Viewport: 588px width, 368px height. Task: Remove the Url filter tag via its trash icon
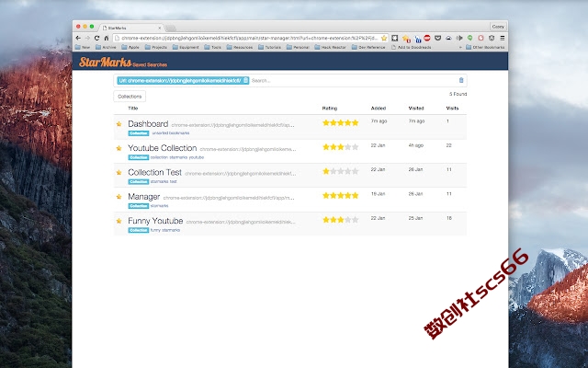pos(245,80)
